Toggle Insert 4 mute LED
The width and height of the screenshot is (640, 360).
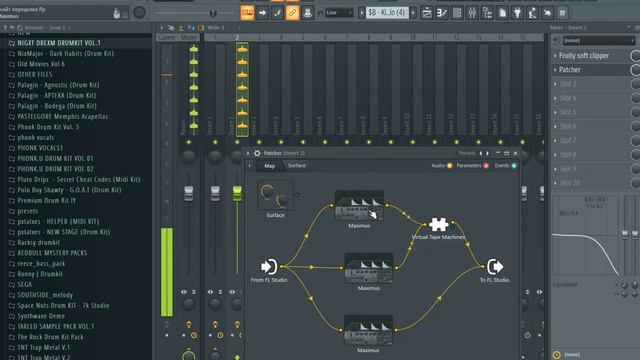pos(281,142)
